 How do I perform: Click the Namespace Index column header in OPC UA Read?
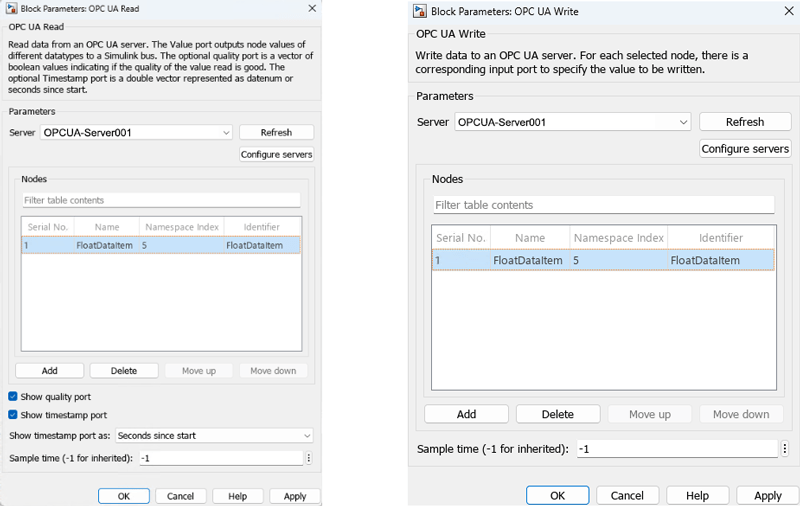click(182, 227)
